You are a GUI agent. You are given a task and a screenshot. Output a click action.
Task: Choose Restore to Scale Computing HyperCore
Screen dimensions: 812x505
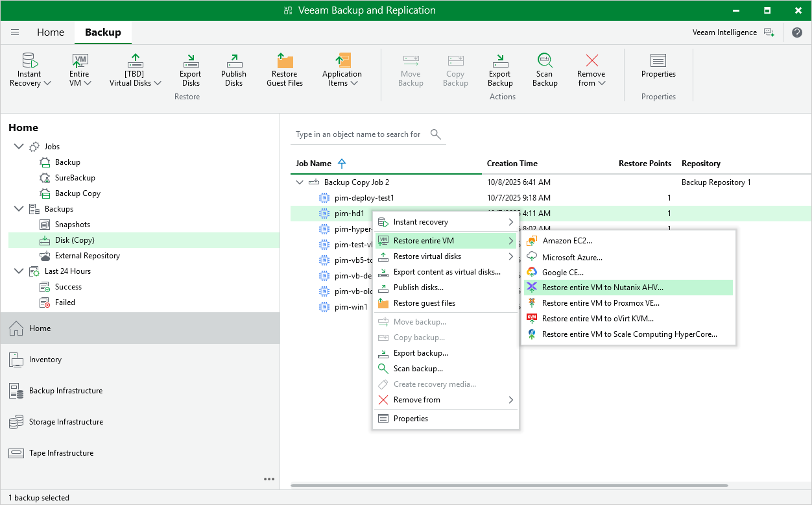[x=628, y=334]
